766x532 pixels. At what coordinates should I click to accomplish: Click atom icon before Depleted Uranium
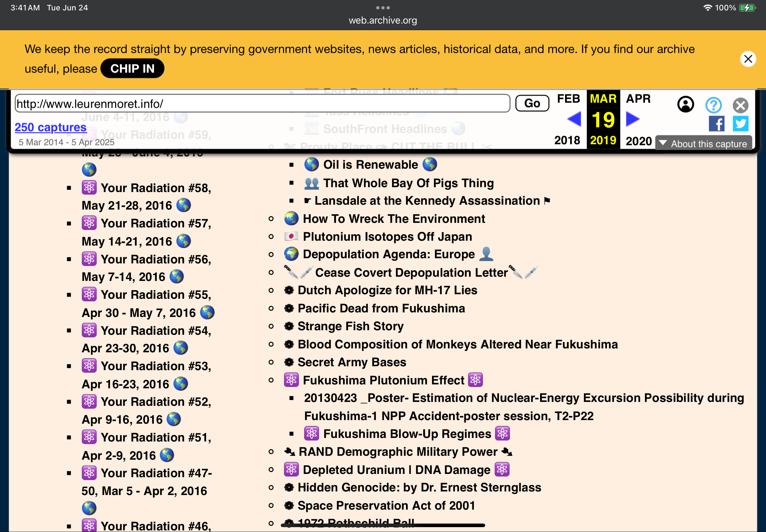point(291,469)
